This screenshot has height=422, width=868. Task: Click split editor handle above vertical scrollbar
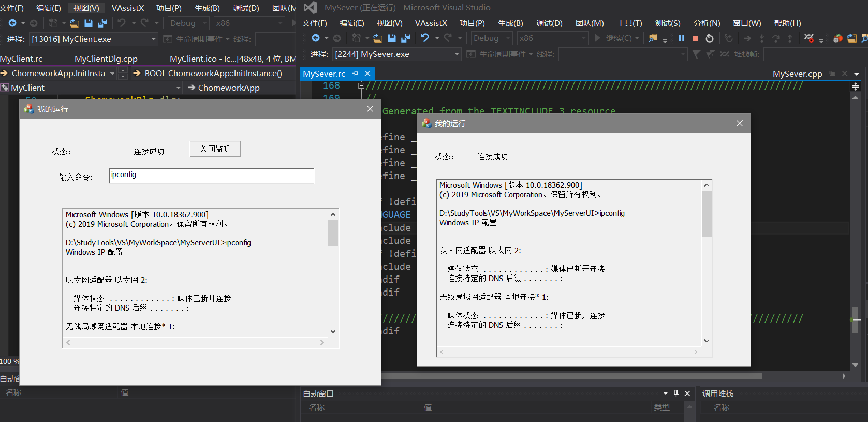[856, 87]
